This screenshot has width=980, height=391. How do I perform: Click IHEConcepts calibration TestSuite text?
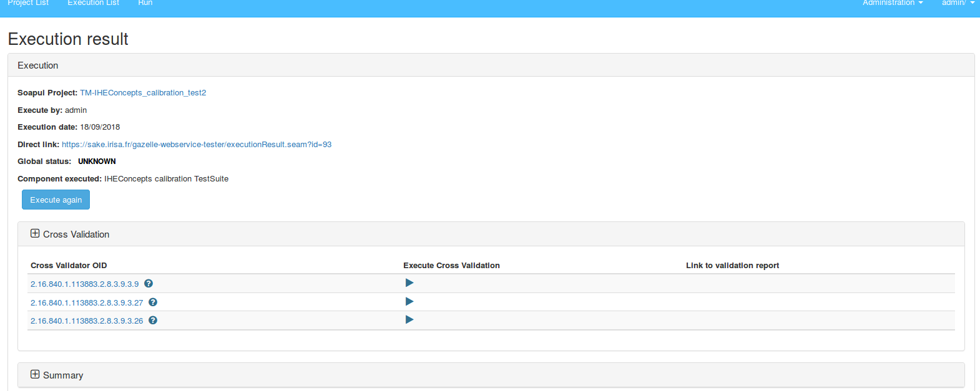[166, 179]
